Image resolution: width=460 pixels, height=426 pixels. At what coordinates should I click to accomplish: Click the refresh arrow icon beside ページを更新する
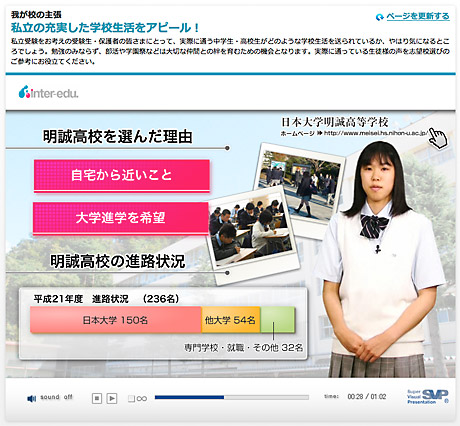379,17
